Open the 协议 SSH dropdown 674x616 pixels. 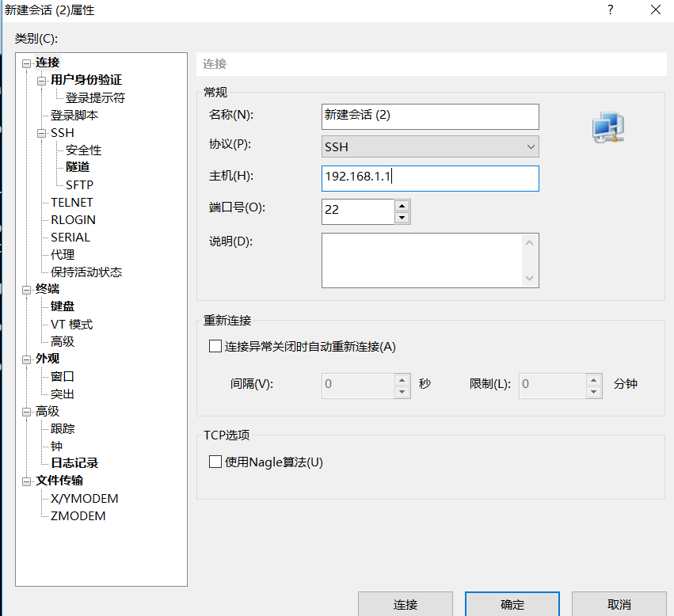(x=430, y=146)
